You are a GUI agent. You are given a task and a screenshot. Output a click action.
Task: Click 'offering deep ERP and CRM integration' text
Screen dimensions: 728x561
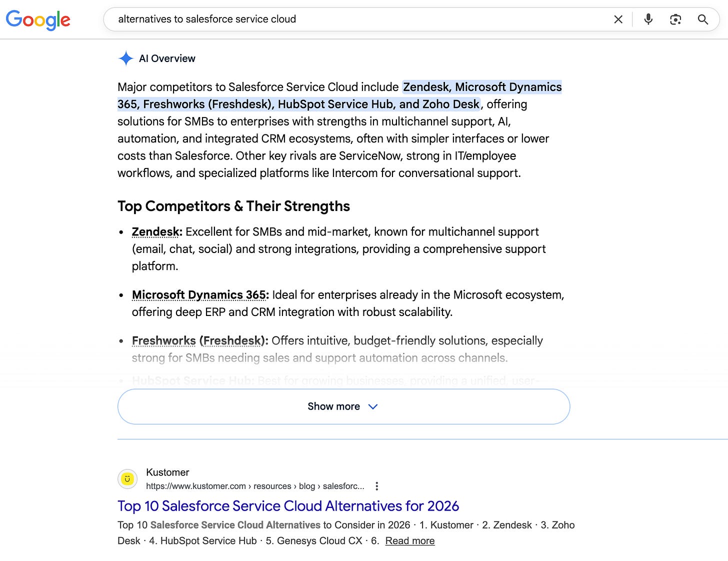pos(292,312)
